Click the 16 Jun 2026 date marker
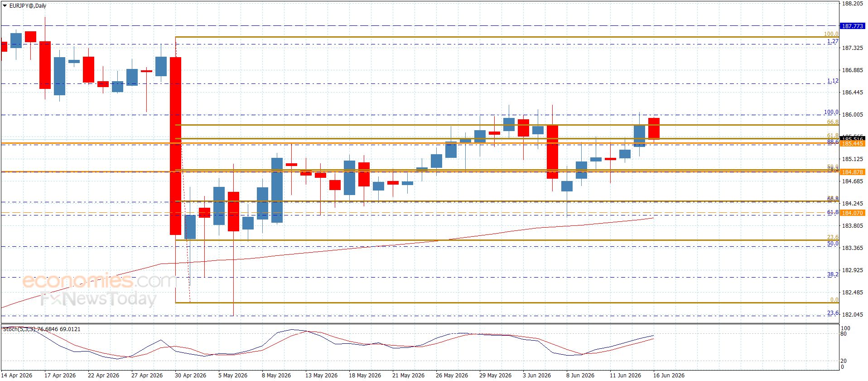The height and width of the screenshot is (381, 868). click(x=669, y=375)
